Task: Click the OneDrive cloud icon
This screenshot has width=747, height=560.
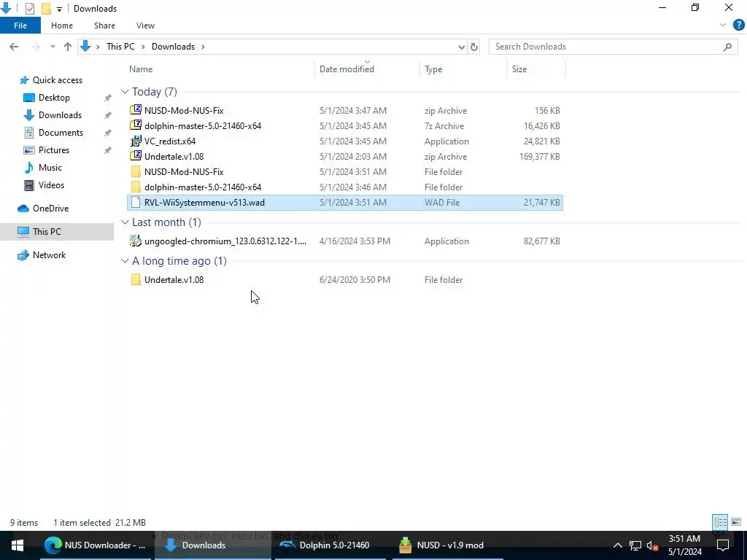Action: tap(23, 209)
